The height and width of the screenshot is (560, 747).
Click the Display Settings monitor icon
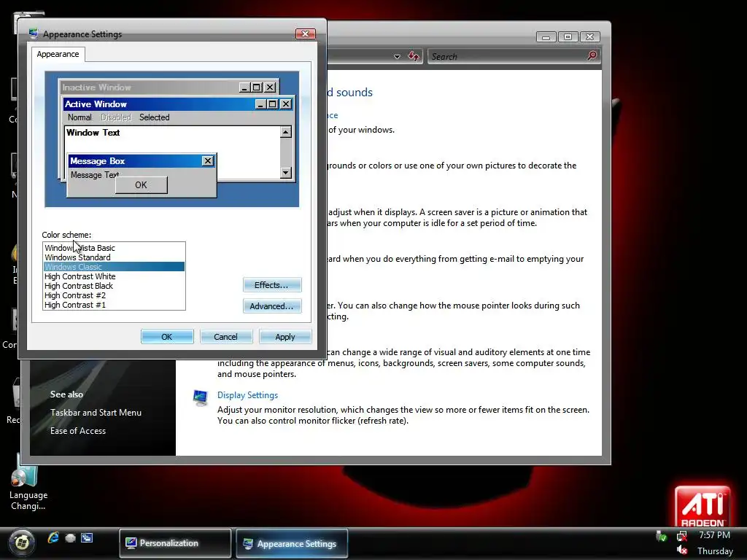pyautogui.click(x=201, y=397)
